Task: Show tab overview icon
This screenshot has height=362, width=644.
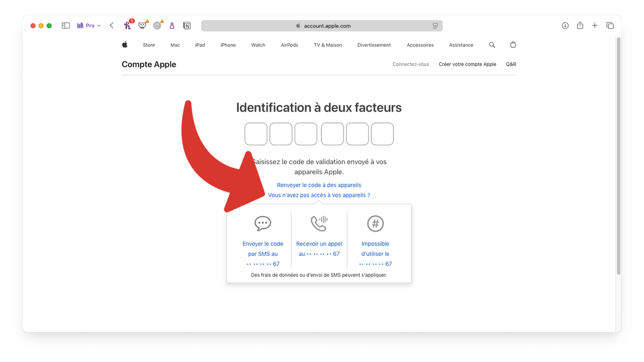Action: tap(610, 26)
